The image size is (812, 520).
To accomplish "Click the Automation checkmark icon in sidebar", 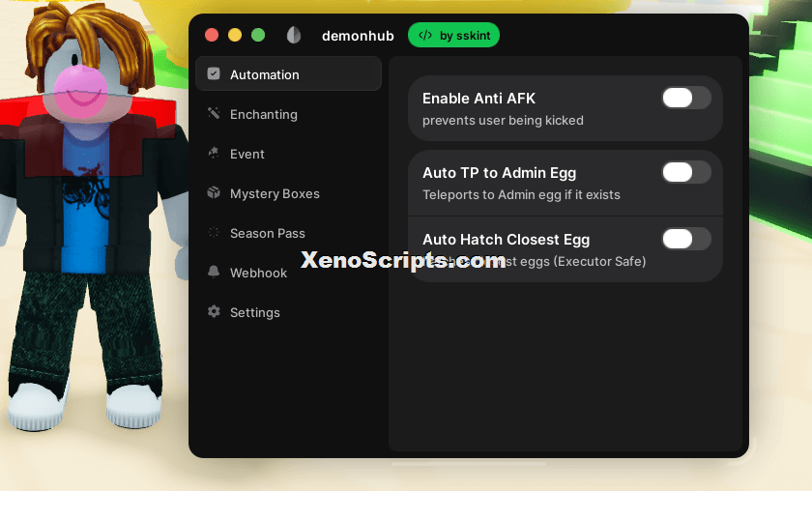I will pyautogui.click(x=214, y=74).
